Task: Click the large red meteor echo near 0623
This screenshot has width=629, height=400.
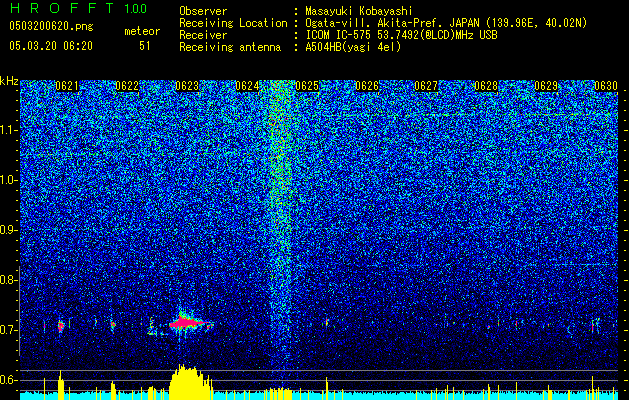Action: click(189, 323)
